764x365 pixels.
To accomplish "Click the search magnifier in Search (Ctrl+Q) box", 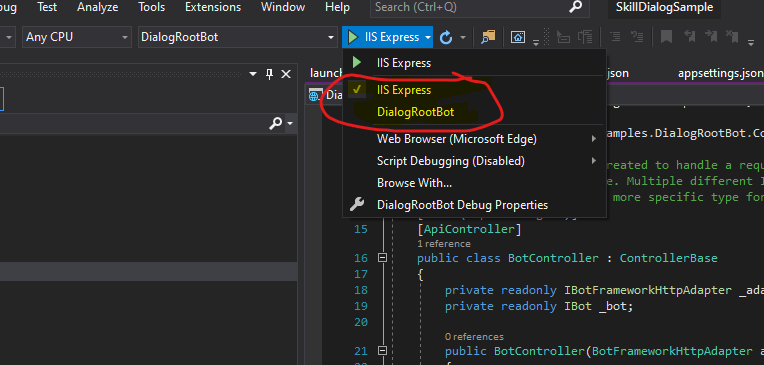I will pyautogui.click(x=575, y=7).
